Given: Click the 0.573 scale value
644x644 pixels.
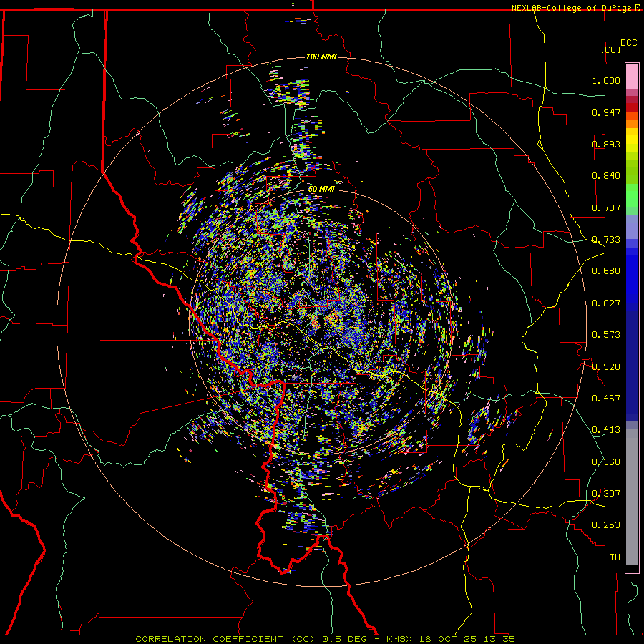Looking at the screenshot, I should 606,335.
